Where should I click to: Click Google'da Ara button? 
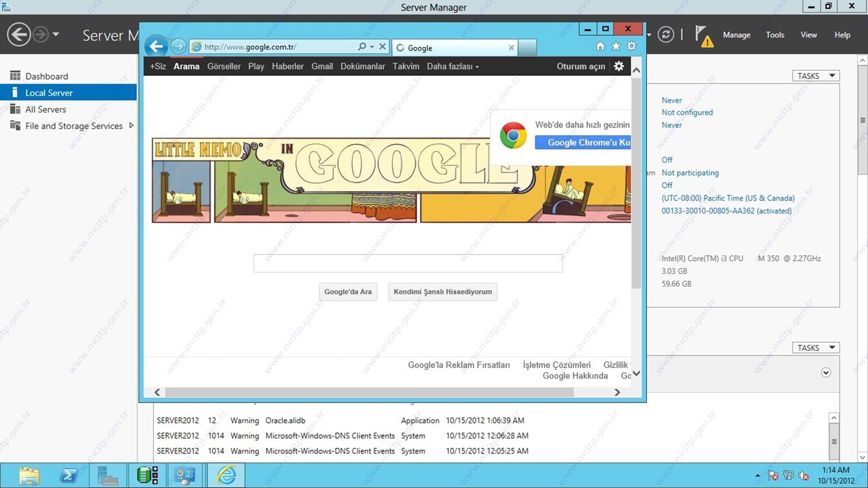pyautogui.click(x=348, y=292)
